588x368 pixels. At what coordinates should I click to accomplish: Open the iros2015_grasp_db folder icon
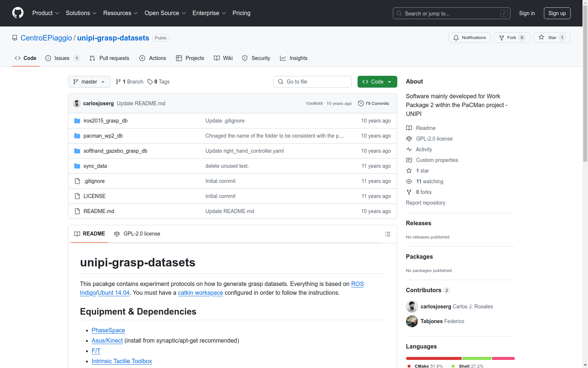[x=77, y=121]
